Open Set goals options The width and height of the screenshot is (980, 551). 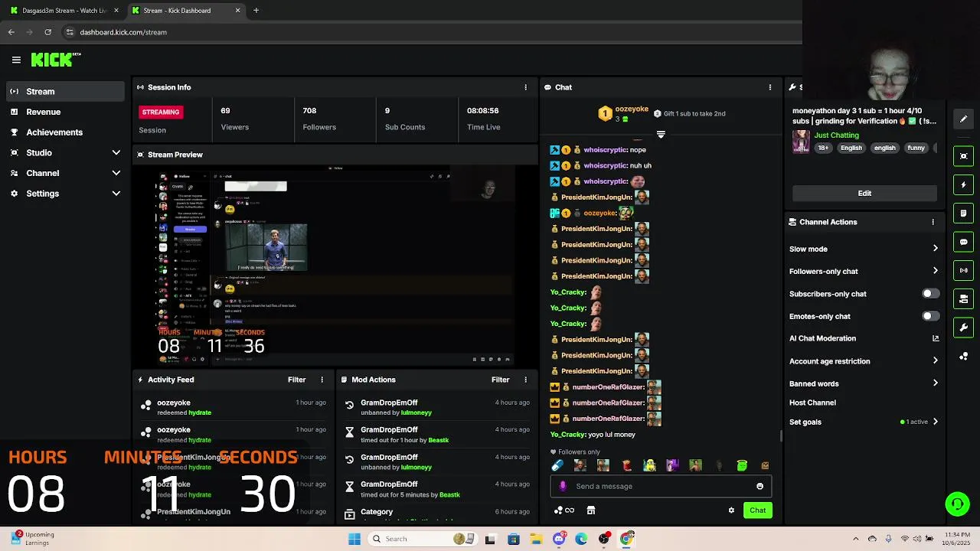864,422
